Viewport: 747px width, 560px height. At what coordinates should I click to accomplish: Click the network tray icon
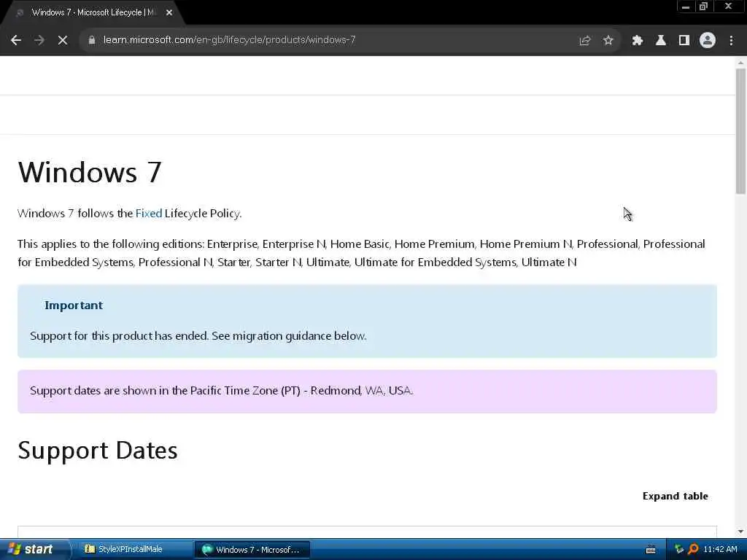point(679,550)
